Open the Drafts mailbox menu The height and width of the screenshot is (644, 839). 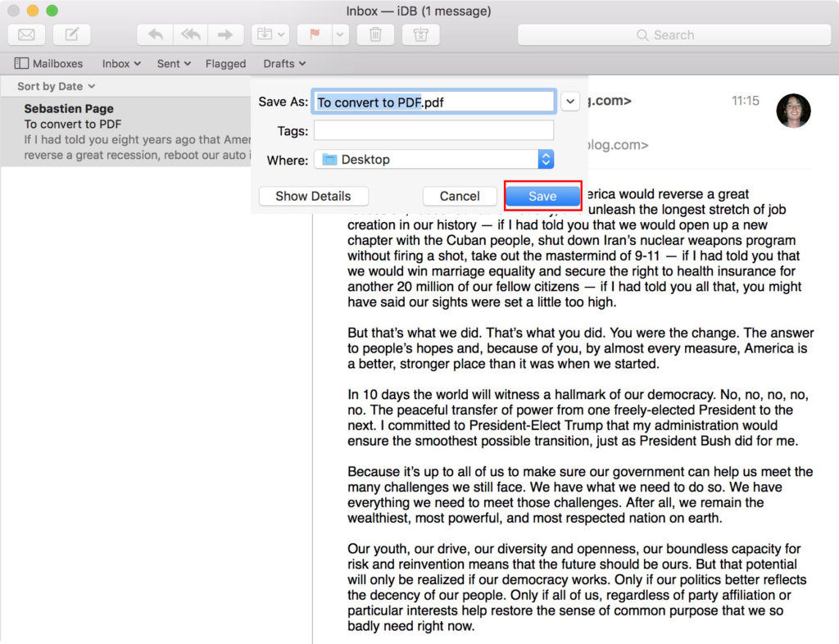(x=283, y=63)
